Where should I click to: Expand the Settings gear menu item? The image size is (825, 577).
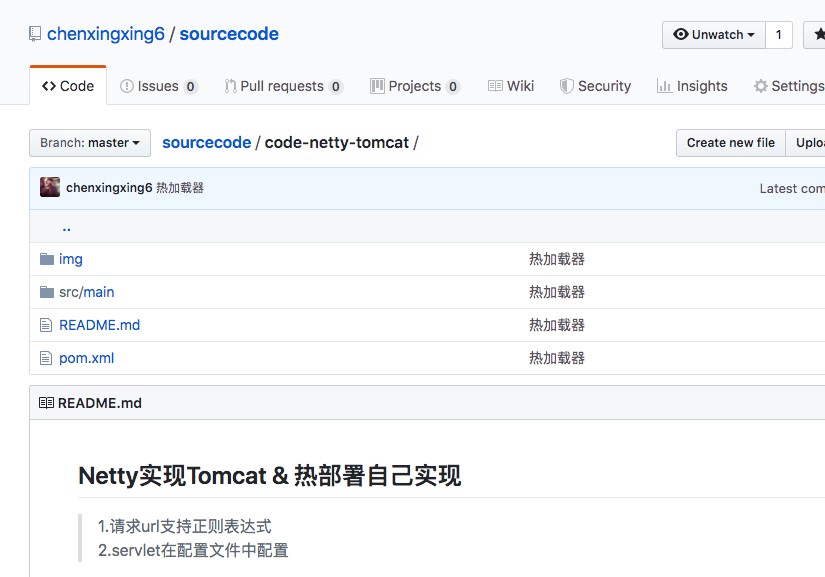tap(787, 86)
